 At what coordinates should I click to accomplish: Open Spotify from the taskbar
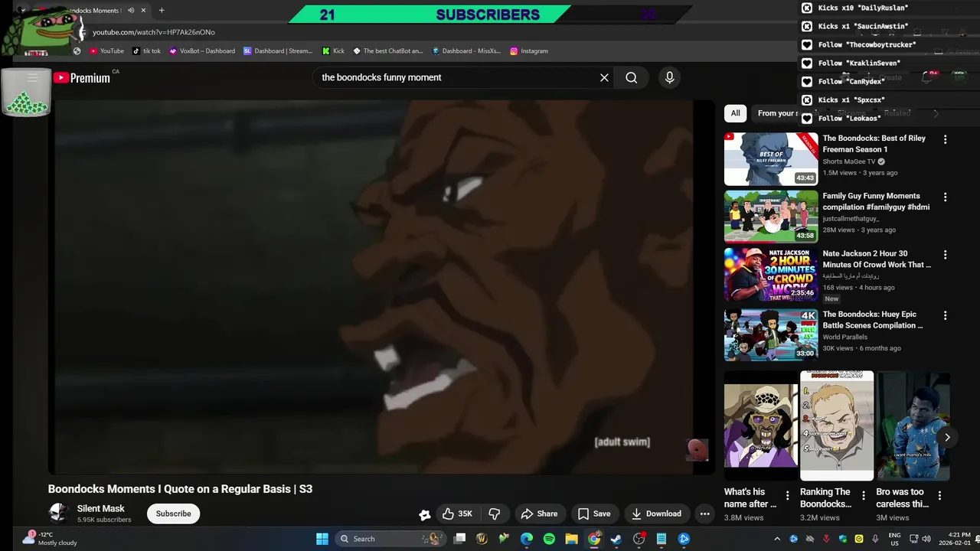(x=549, y=539)
